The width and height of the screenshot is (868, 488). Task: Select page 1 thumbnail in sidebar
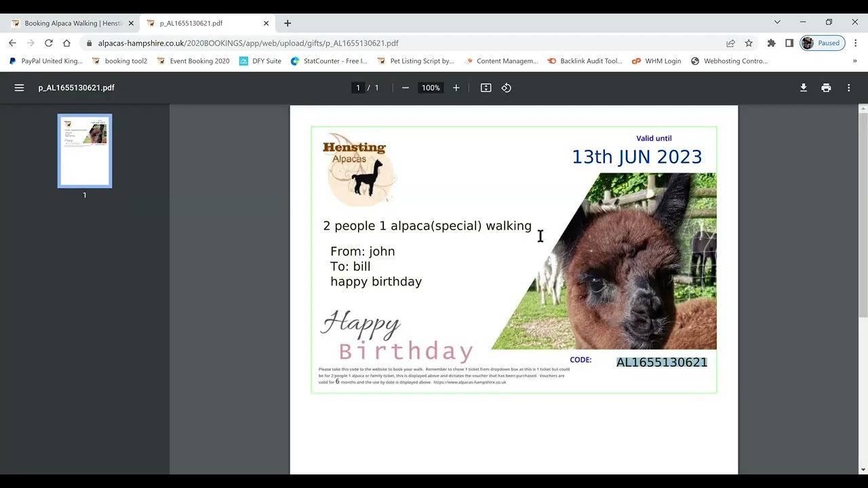point(85,151)
